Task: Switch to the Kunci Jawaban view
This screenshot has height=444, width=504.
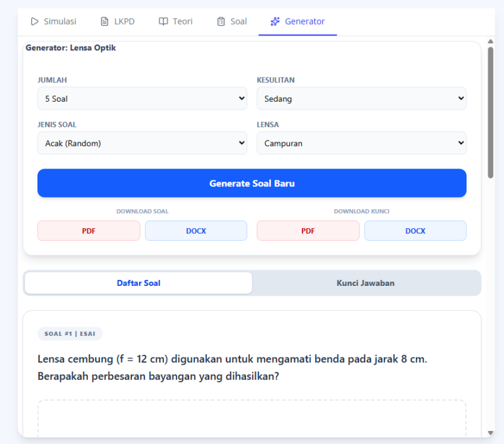Action: tap(366, 283)
